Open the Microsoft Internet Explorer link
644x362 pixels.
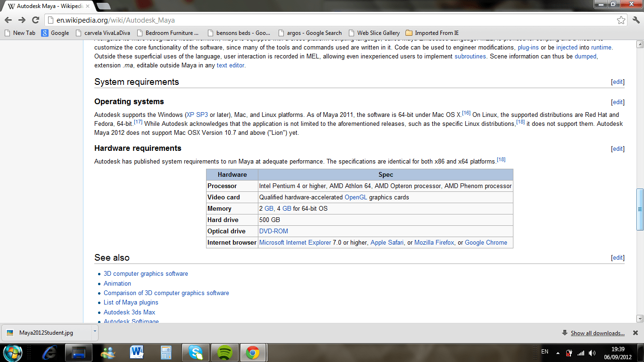pos(295,243)
